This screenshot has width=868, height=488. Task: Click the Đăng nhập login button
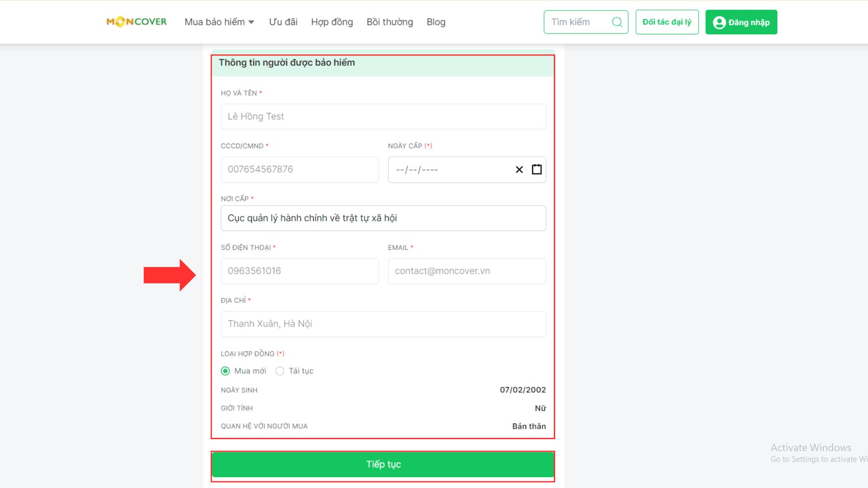coord(741,22)
